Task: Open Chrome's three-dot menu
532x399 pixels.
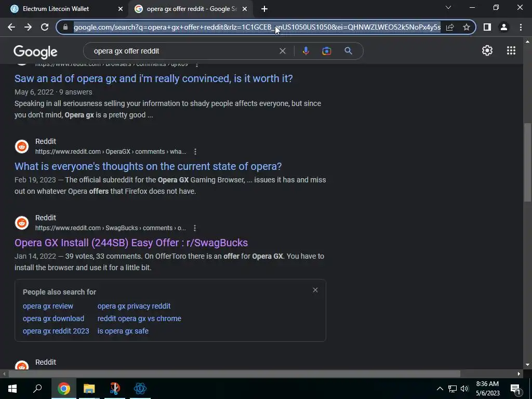Action: (x=521, y=27)
